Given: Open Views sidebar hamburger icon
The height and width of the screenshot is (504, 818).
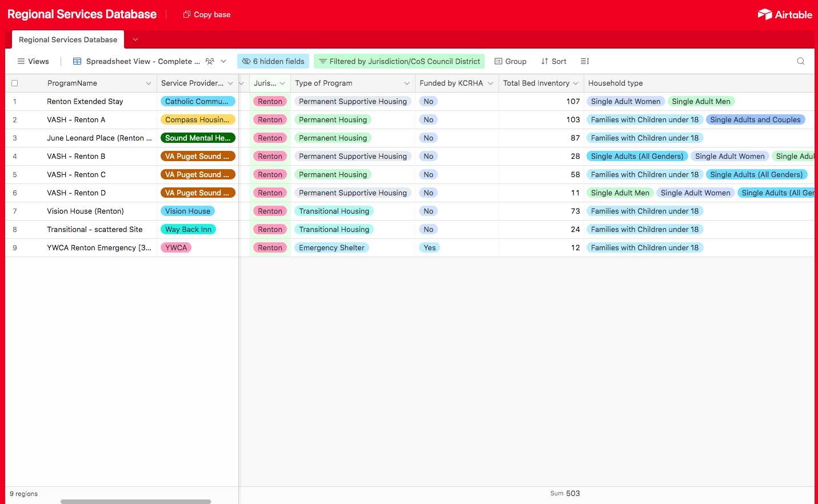Looking at the screenshot, I should tap(21, 61).
